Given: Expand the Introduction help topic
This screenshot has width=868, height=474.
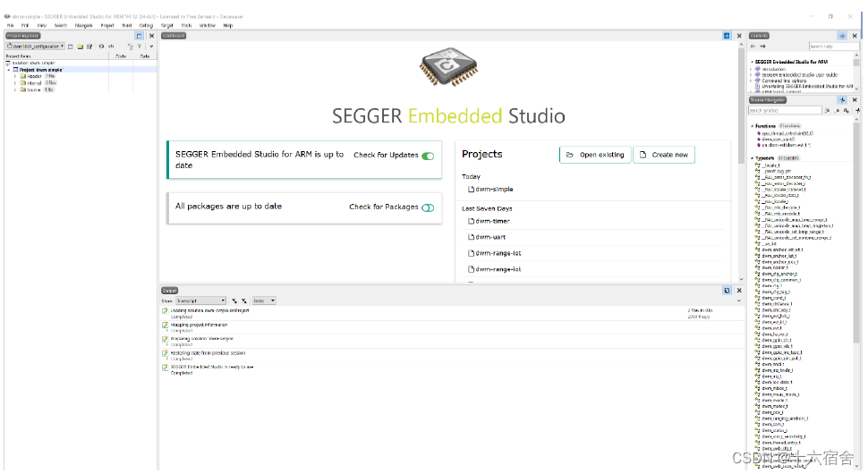Looking at the screenshot, I should [752, 69].
